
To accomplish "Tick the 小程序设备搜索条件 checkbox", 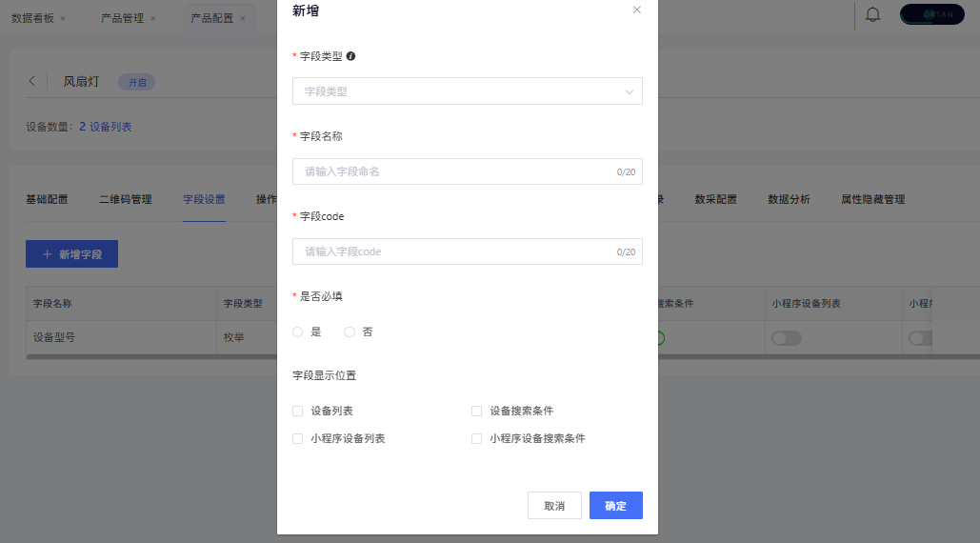I will 477,439.
